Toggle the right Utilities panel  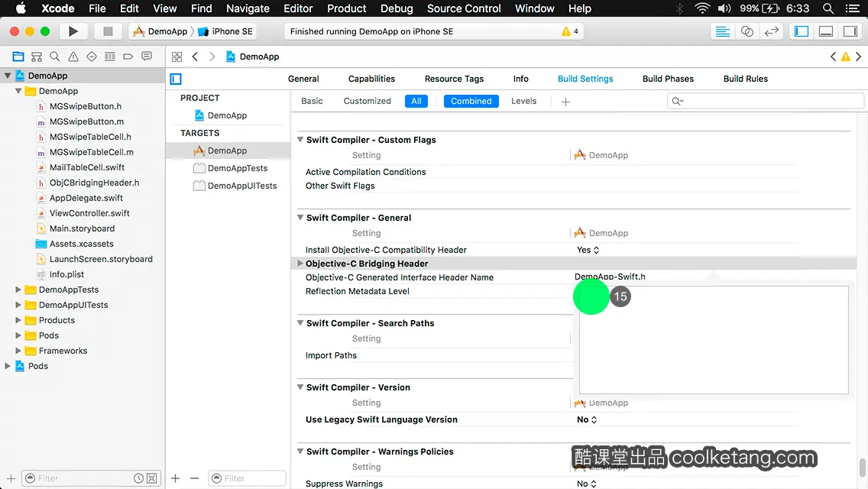click(850, 31)
